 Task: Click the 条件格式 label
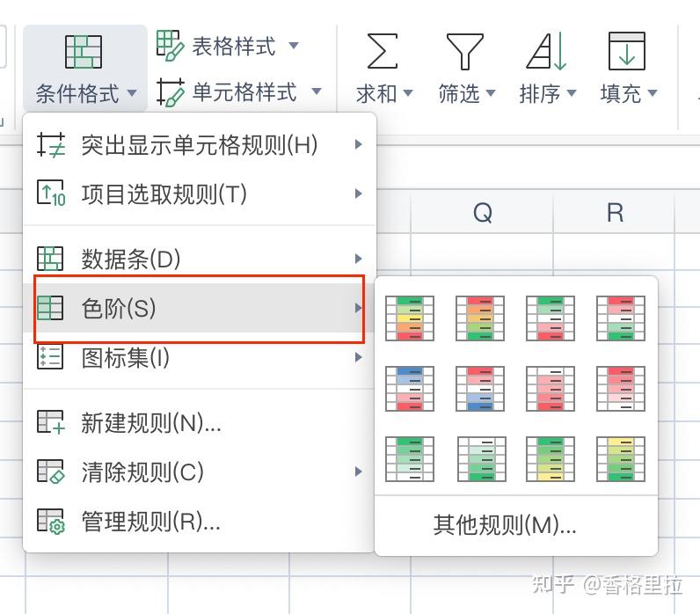point(77,94)
